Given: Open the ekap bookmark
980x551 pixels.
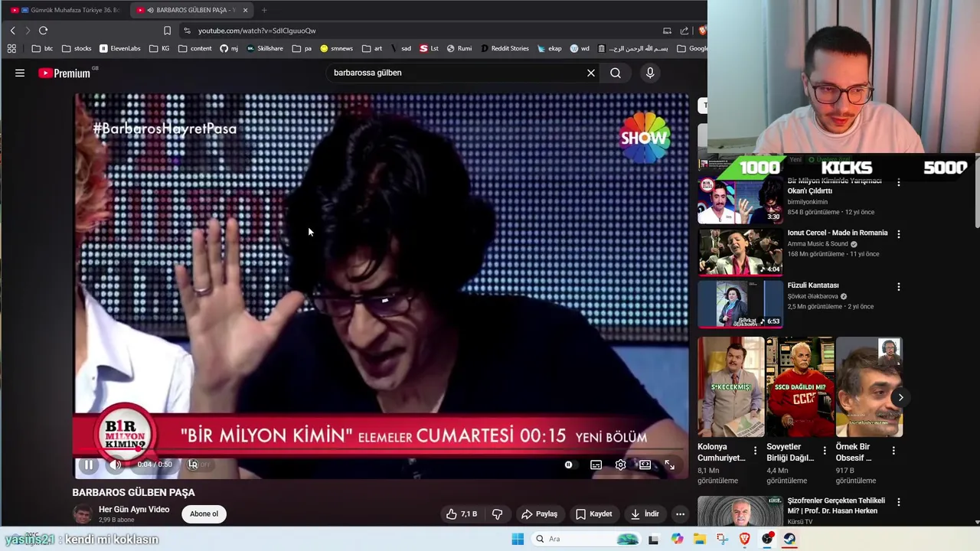Looking at the screenshot, I should (550, 48).
